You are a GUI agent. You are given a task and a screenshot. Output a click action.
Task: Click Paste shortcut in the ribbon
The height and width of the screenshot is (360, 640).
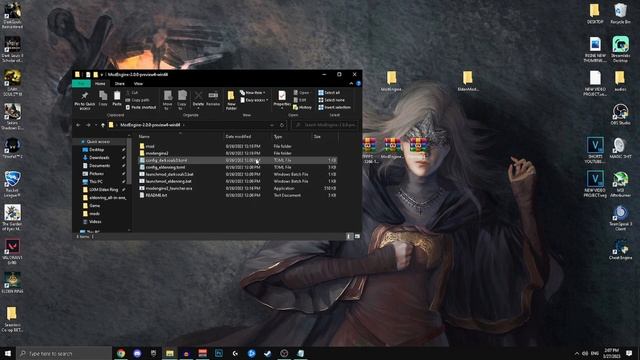coord(141,107)
